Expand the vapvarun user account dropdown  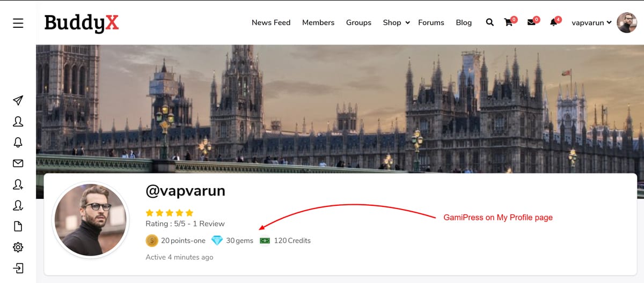(x=591, y=23)
